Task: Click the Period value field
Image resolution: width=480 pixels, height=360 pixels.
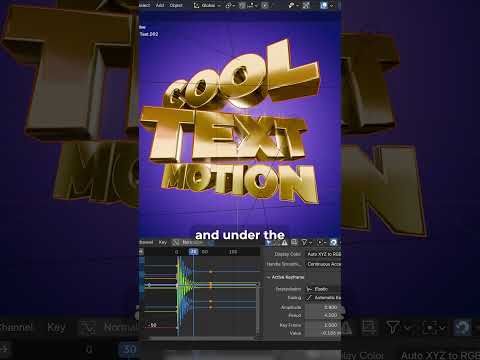Action: (323, 315)
